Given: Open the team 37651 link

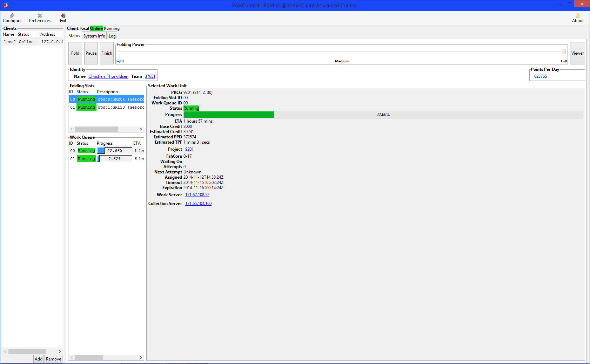Looking at the screenshot, I should 150,76.
